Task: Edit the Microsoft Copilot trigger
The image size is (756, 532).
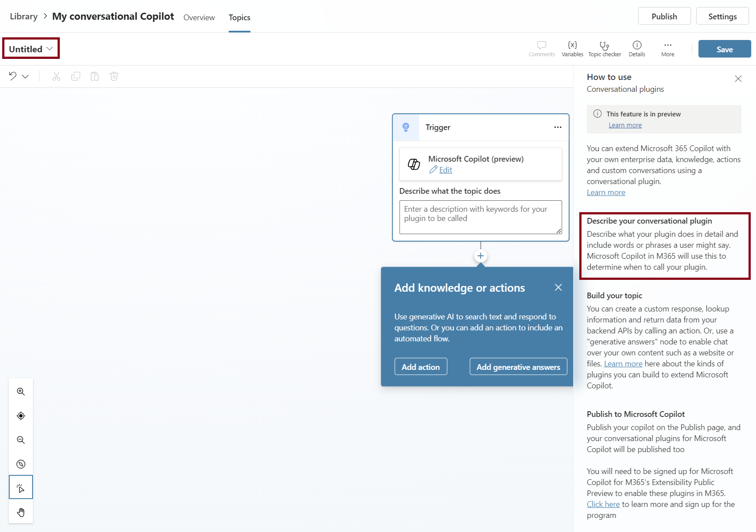Action: (x=445, y=170)
